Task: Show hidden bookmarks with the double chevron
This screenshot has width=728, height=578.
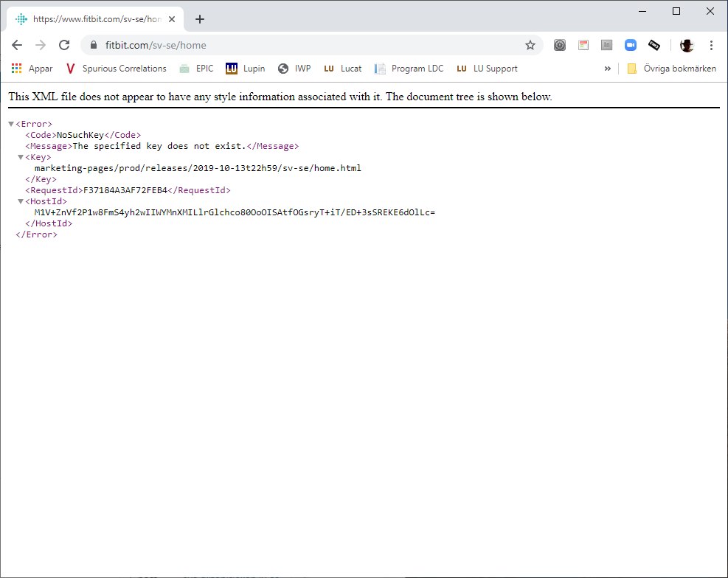Action: pyautogui.click(x=607, y=69)
